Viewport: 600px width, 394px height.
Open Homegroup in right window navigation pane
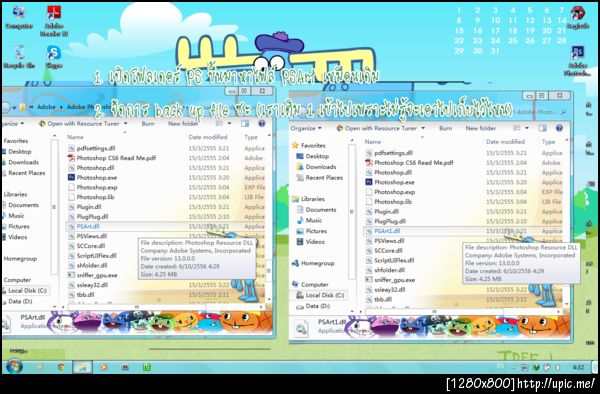[318, 263]
